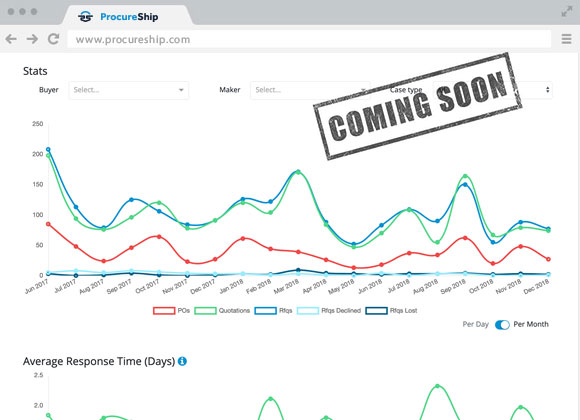Hide the Rfqs Declined legend series

(x=329, y=310)
